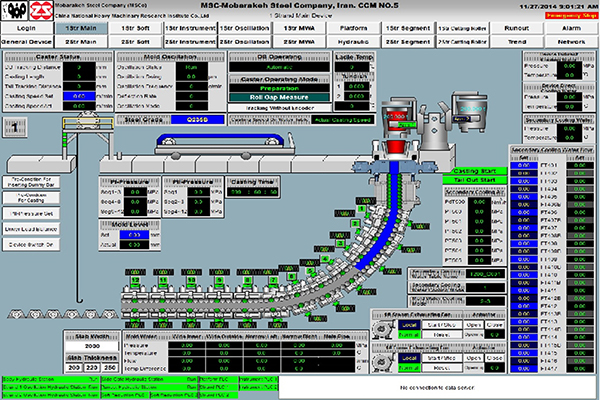Open the 1Str Main tab
Image resolution: width=600 pixels, height=400 pixels.
point(81,28)
